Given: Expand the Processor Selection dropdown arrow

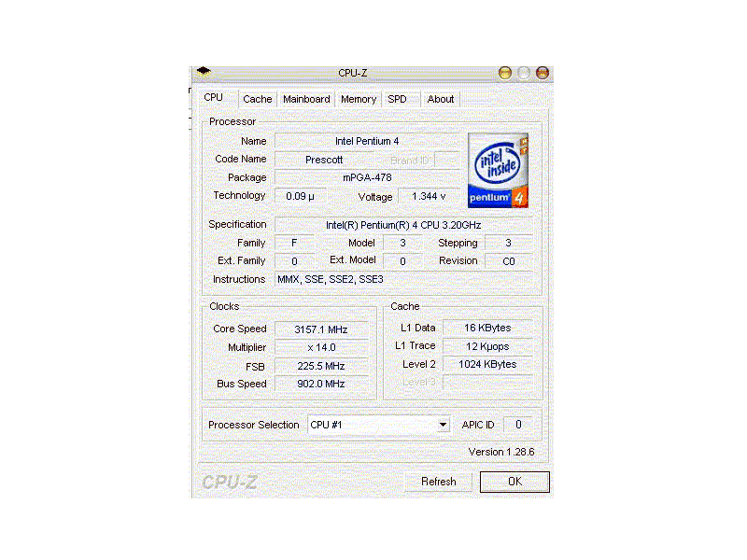Looking at the screenshot, I should click(x=443, y=425).
